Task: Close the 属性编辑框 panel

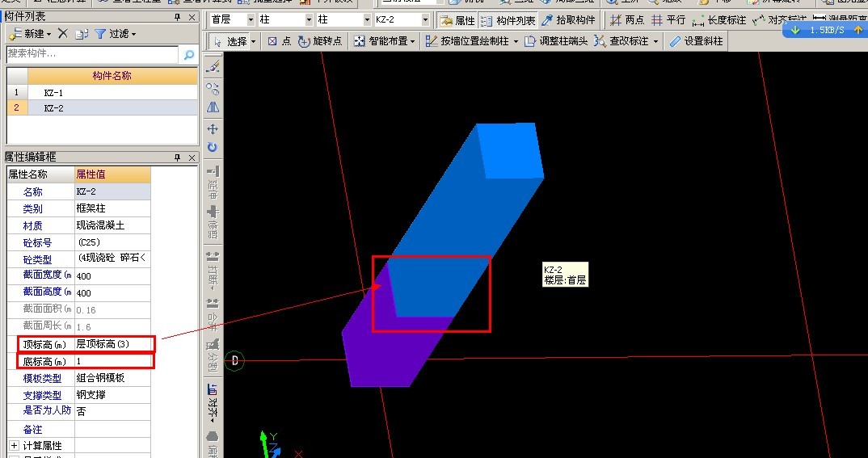Action: click(x=192, y=158)
